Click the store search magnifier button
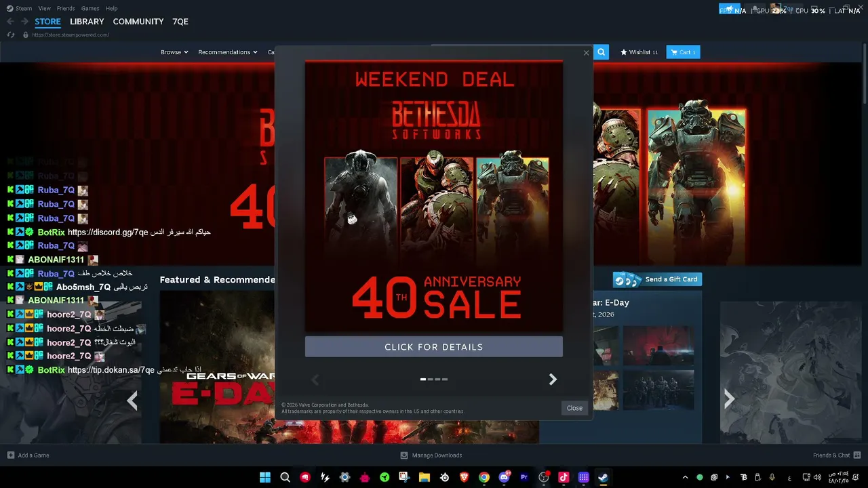The image size is (868, 488). point(601,52)
